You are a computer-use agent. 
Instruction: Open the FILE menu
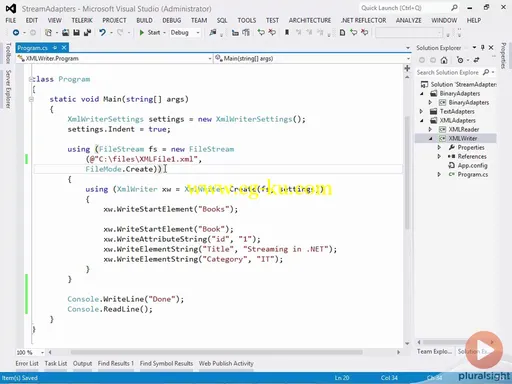(11, 20)
